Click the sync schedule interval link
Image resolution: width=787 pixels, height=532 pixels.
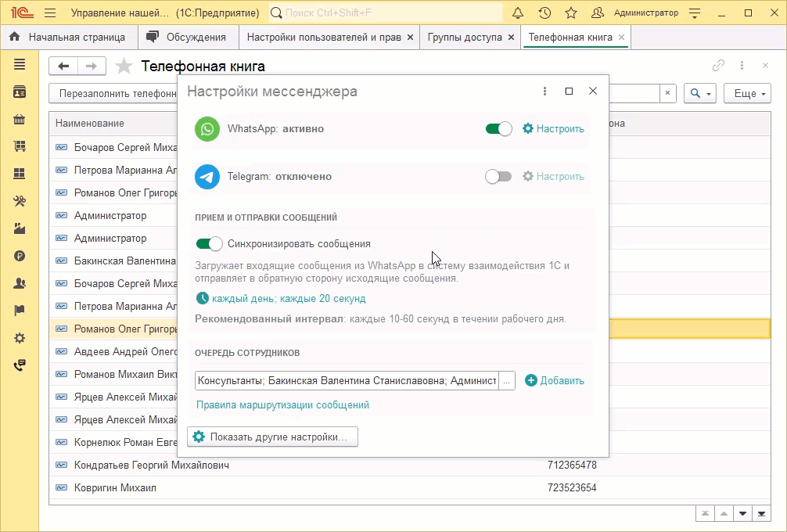(288, 299)
